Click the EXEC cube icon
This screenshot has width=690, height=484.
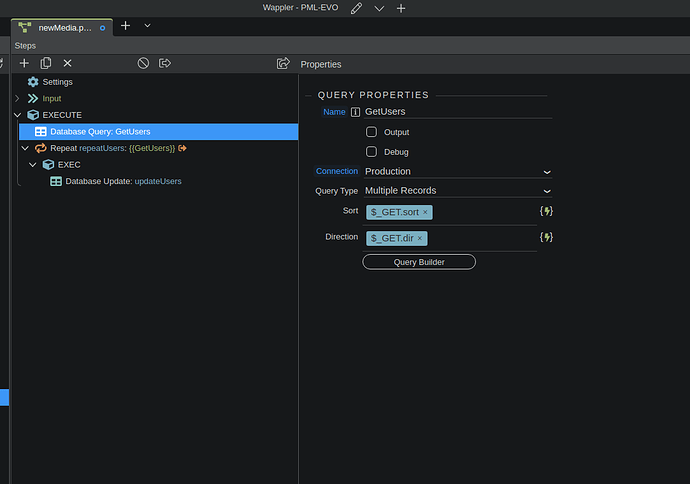pyautogui.click(x=48, y=165)
